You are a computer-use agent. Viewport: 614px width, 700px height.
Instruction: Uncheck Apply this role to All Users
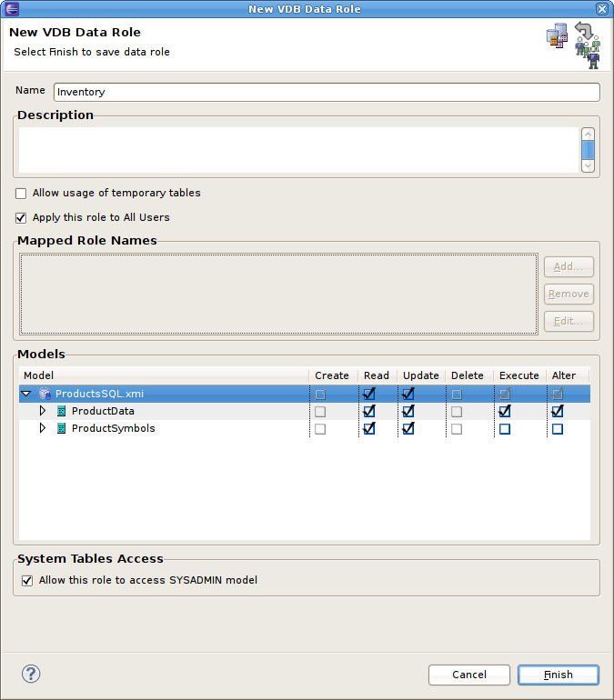click(21, 218)
